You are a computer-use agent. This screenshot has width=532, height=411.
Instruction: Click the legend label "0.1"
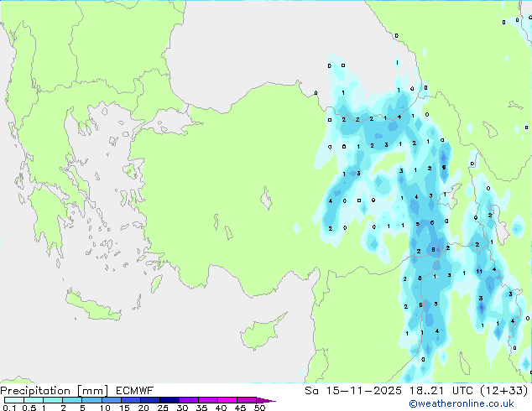9,408
